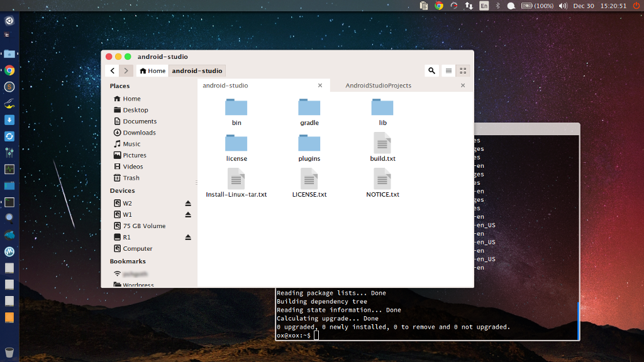Click the terminal window scrollbar
The image size is (644, 362).
coord(579,321)
